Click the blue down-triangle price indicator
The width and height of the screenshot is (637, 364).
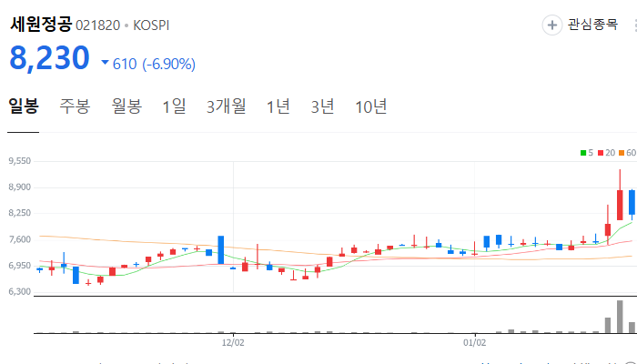105,63
